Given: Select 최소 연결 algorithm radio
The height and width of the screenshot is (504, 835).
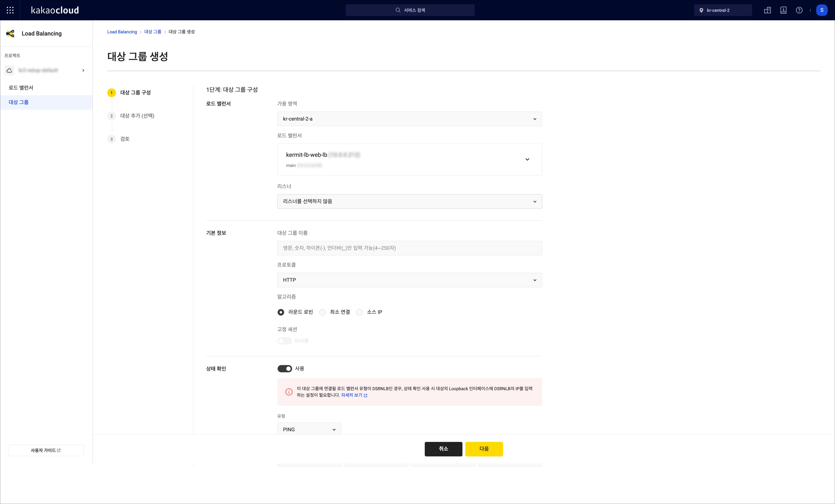Looking at the screenshot, I should click(x=322, y=312).
